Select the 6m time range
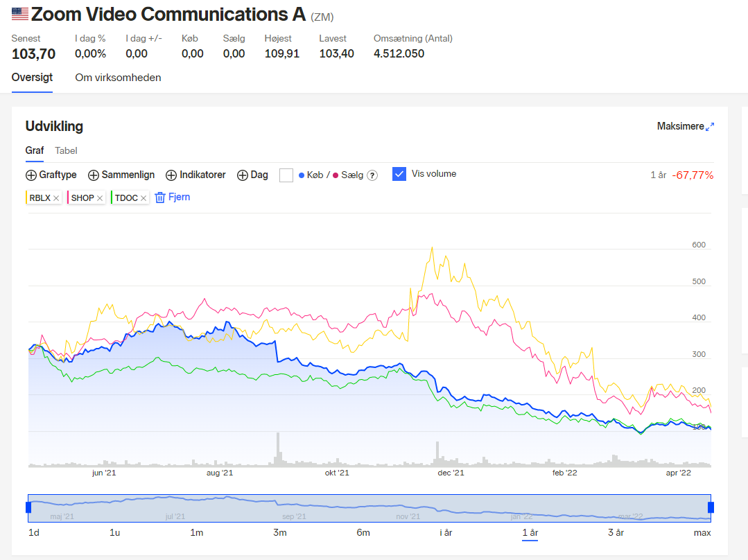This screenshot has width=748, height=560. pos(363,532)
